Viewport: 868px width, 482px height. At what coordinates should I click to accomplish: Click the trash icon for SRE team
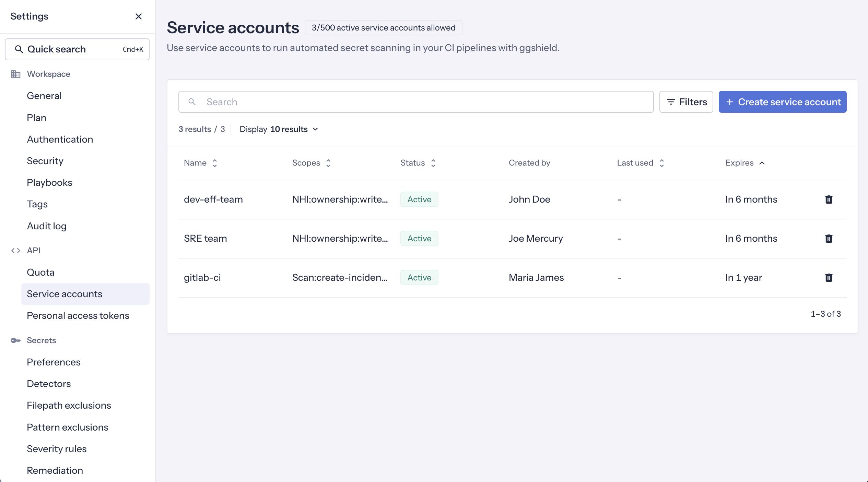coord(829,238)
